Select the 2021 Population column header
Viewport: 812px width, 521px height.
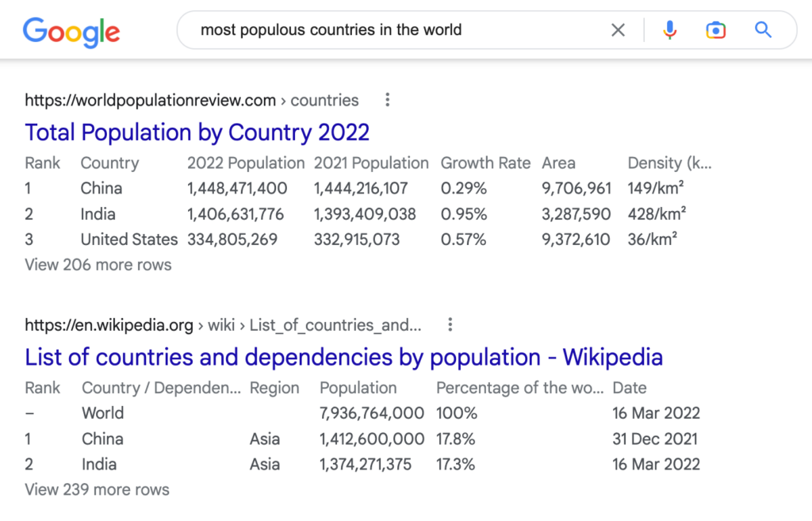point(371,163)
